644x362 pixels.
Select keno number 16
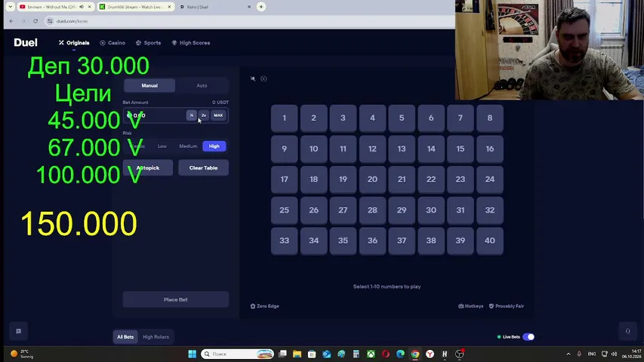click(x=489, y=149)
